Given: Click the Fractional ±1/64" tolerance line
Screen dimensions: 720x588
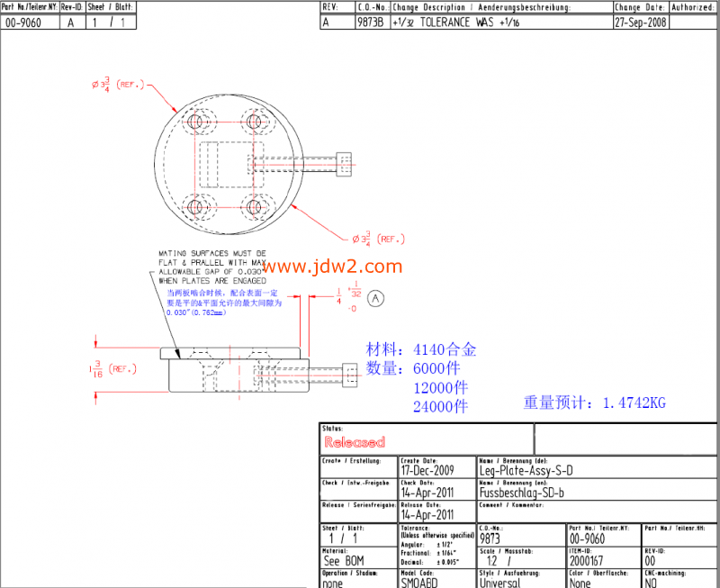Looking at the screenshot, I should 428,553.
